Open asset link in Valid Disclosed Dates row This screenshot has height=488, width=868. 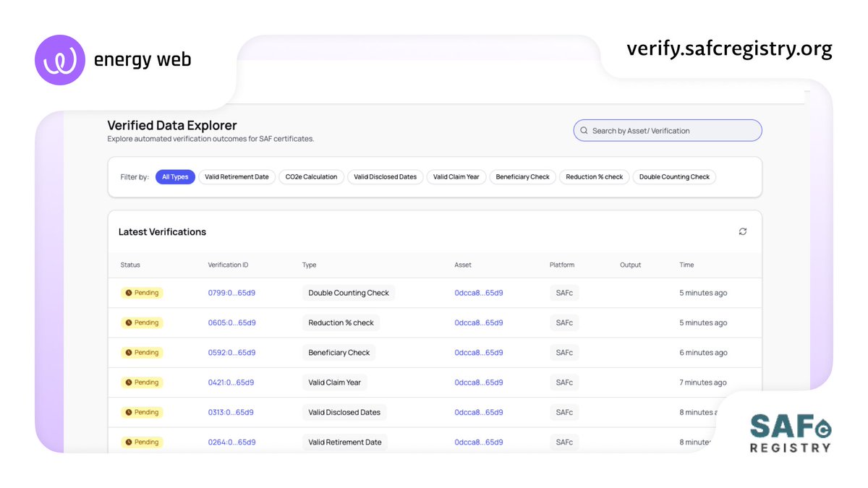[x=479, y=412]
